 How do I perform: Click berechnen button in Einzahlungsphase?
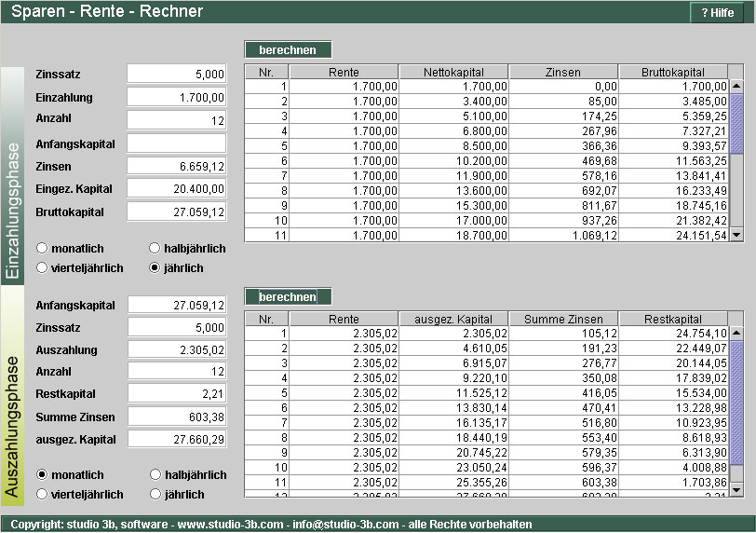[288, 50]
